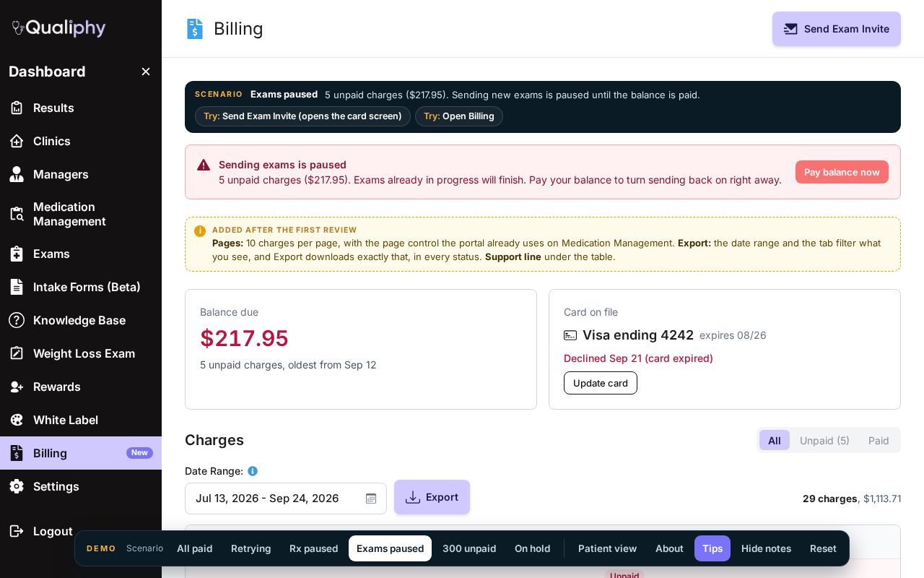Select the Exams paused scenario
The height and width of the screenshot is (578, 924).
(x=391, y=548)
